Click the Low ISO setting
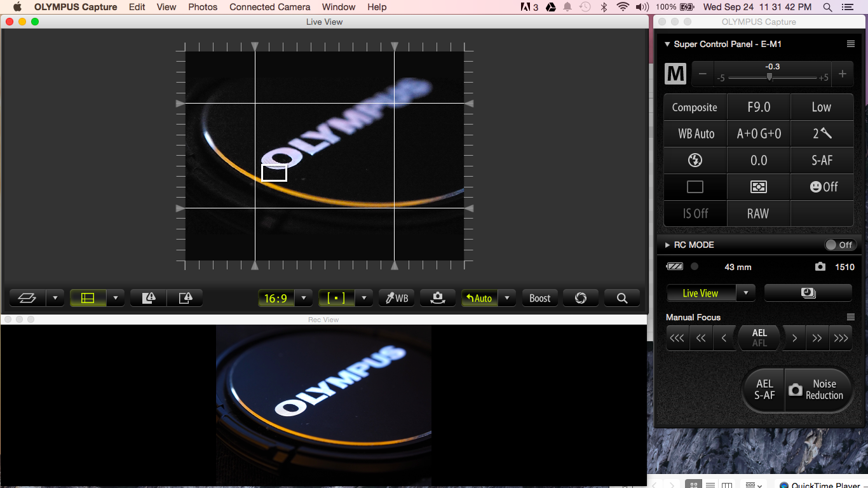Viewport: 868px width, 488px height. (822, 107)
